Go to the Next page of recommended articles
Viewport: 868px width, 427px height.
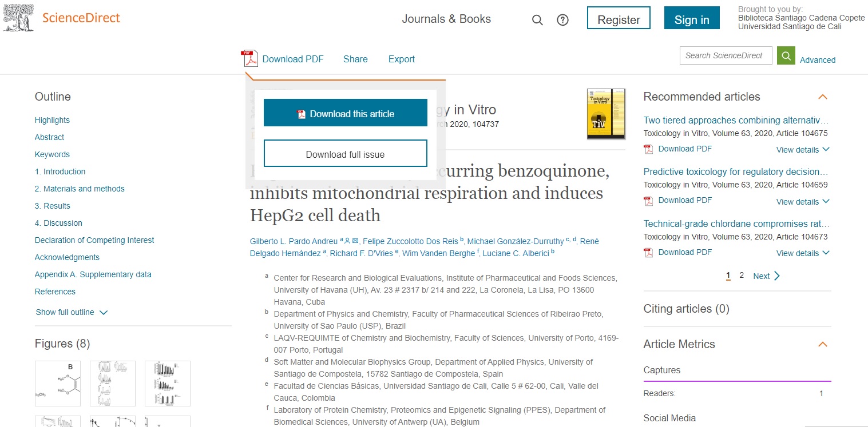tap(766, 276)
